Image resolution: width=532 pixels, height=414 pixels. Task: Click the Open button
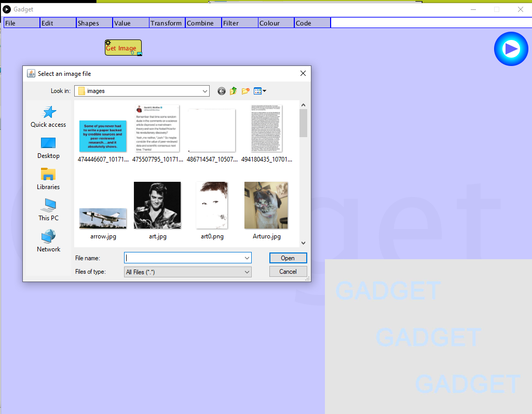click(x=288, y=258)
